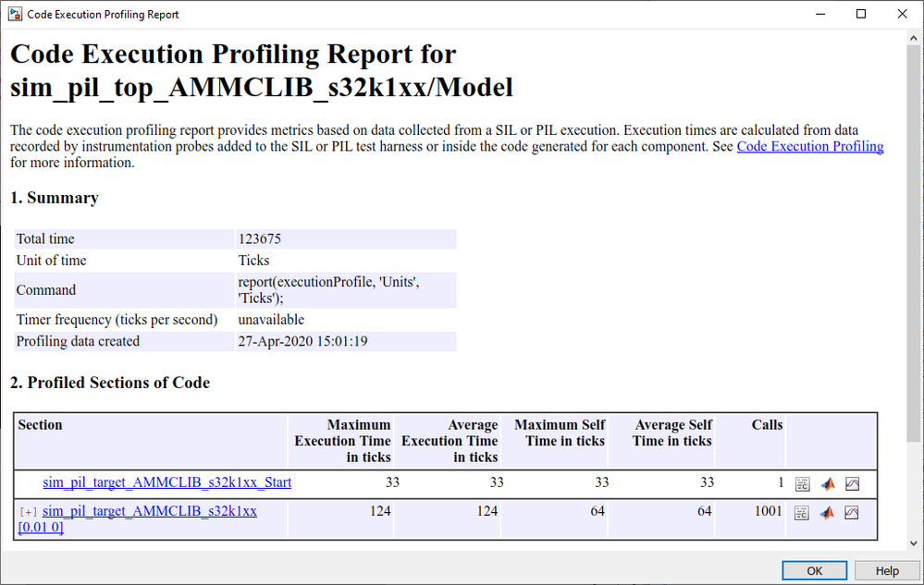Click 'Timer frequency (ticks per second)' label
924x585 pixels.
[117, 320]
